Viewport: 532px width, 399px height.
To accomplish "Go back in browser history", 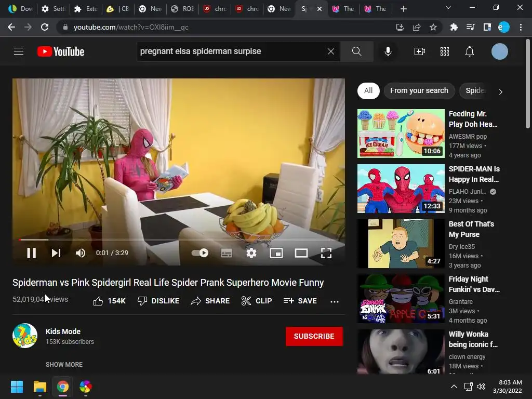I will [11, 27].
